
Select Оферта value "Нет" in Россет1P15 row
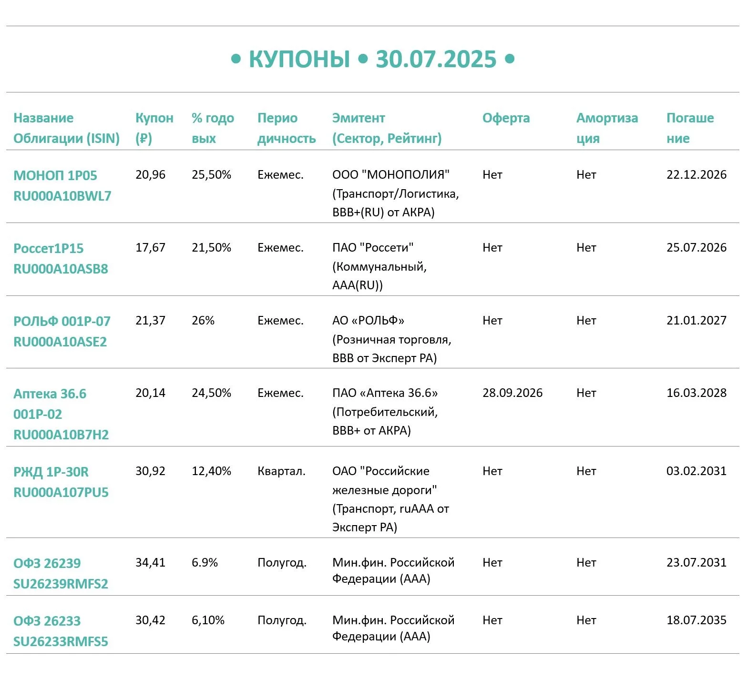(492, 248)
